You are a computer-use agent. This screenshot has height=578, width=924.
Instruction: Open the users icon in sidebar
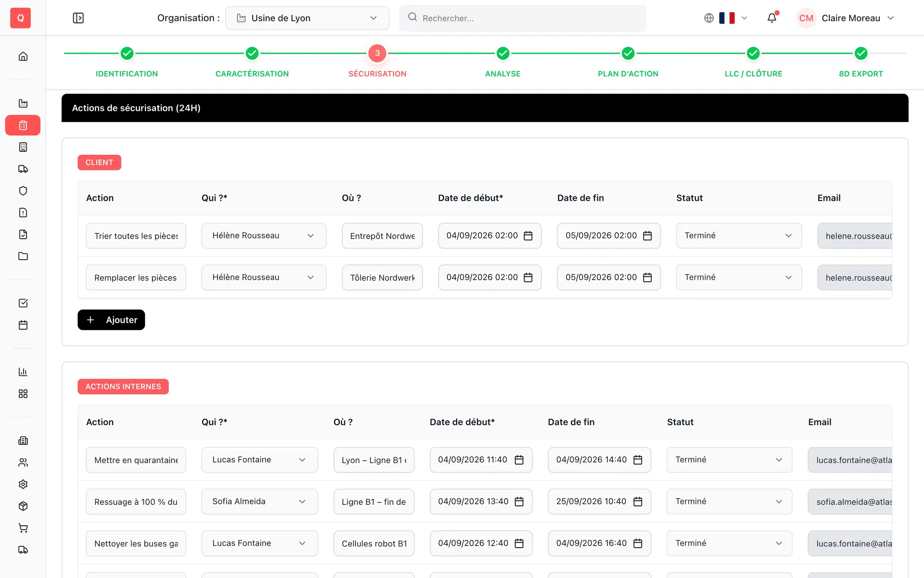pos(23,462)
